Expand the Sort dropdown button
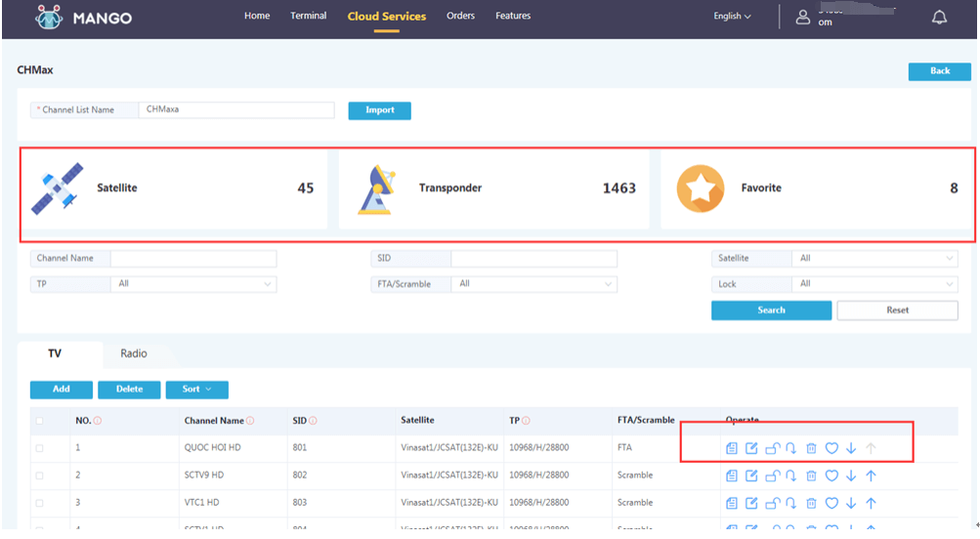 (x=196, y=390)
